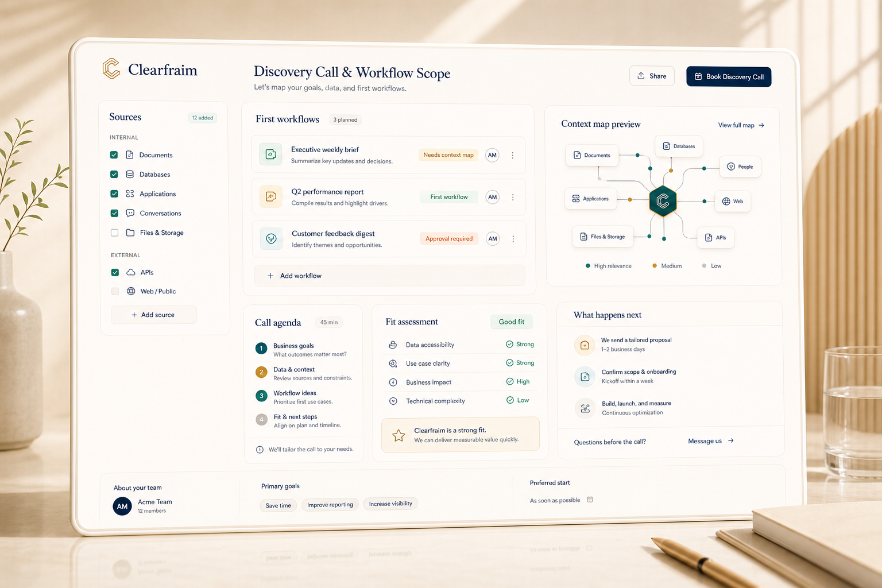Image resolution: width=882 pixels, height=588 pixels.
Task: Click AM avatar on Executive weekly brief row
Action: tap(492, 155)
